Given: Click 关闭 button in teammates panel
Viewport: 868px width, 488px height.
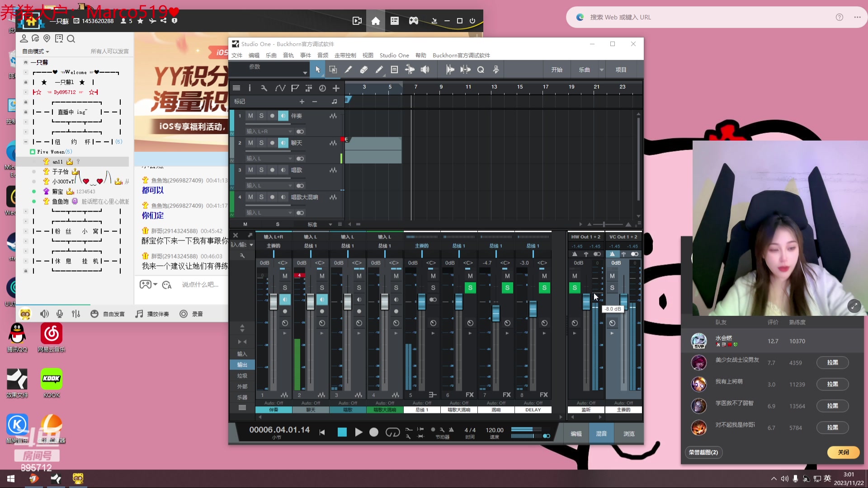Looking at the screenshot, I should point(843,452).
